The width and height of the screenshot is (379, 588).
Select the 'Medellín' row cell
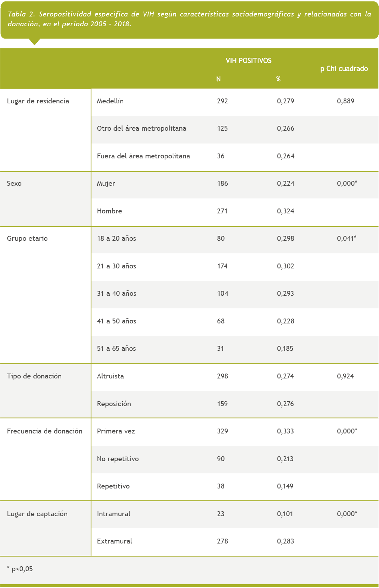[x=110, y=101]
